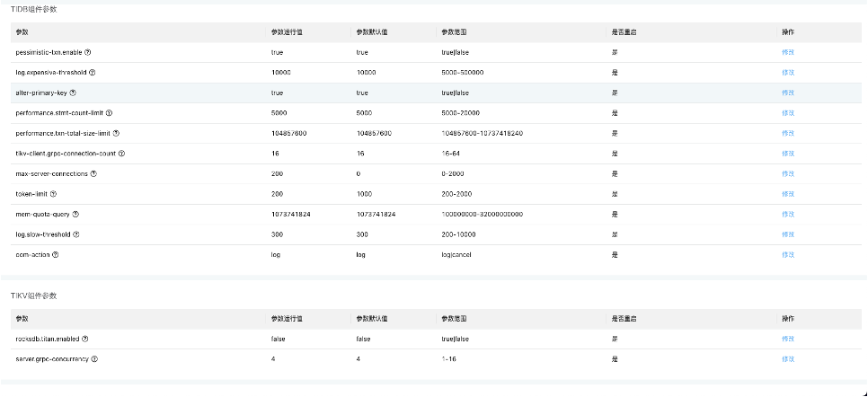This screenshot has width=868, height=397.
Task: Click the range value 16-64
Action: [x=450, y=154]
